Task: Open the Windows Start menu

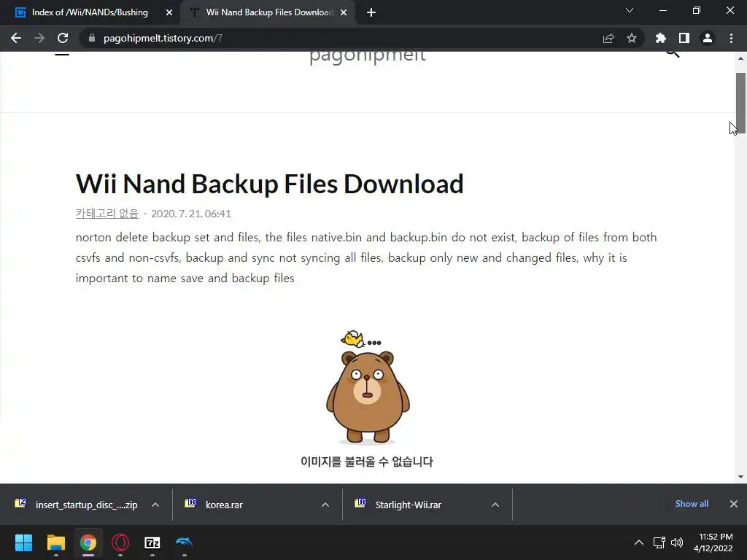Action: pos(23,542)
